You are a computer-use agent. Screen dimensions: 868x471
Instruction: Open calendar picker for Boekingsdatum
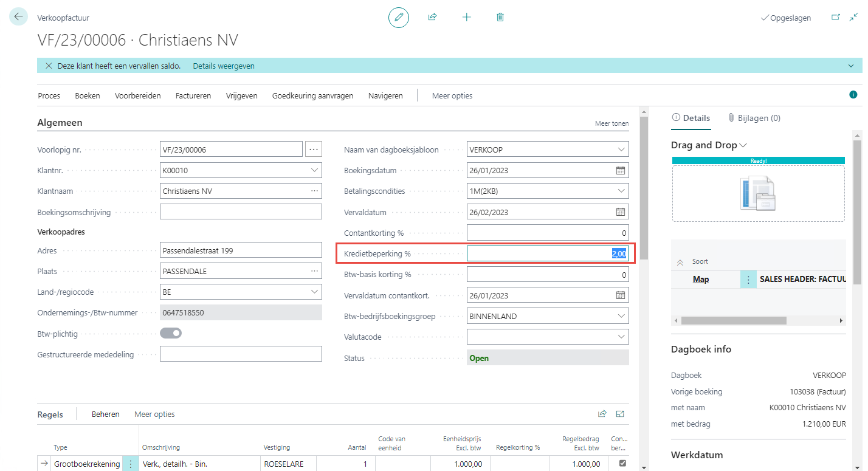621,171
